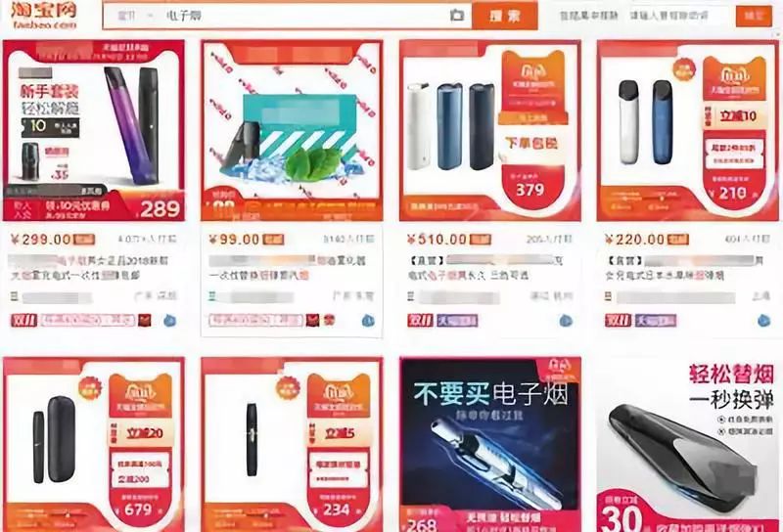Open the purple vape pen product image priced 289
Screen dimensions: 783x532
pyautogui.click(x=93, y=131)
